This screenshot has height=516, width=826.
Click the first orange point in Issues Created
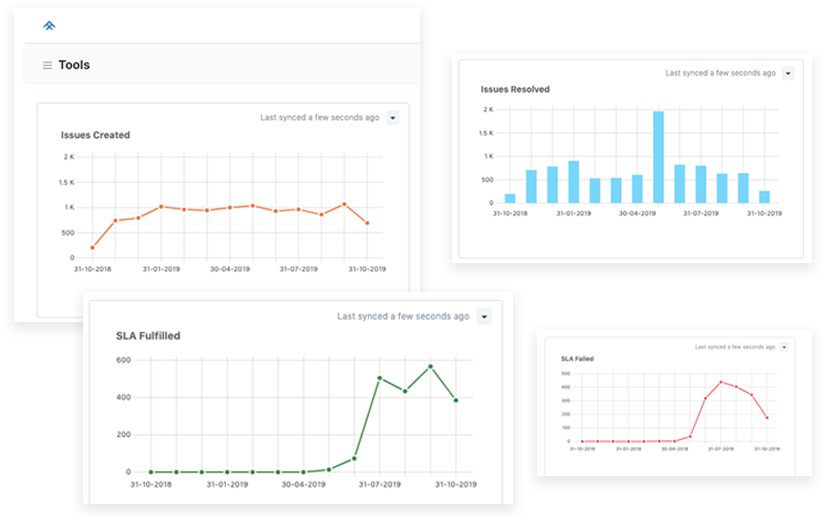(x=92, y=247)
